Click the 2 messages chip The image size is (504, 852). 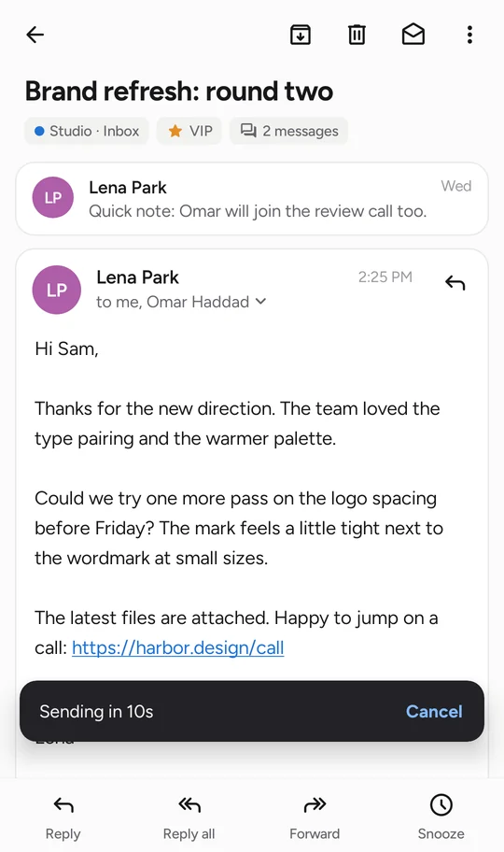(289, 131)
